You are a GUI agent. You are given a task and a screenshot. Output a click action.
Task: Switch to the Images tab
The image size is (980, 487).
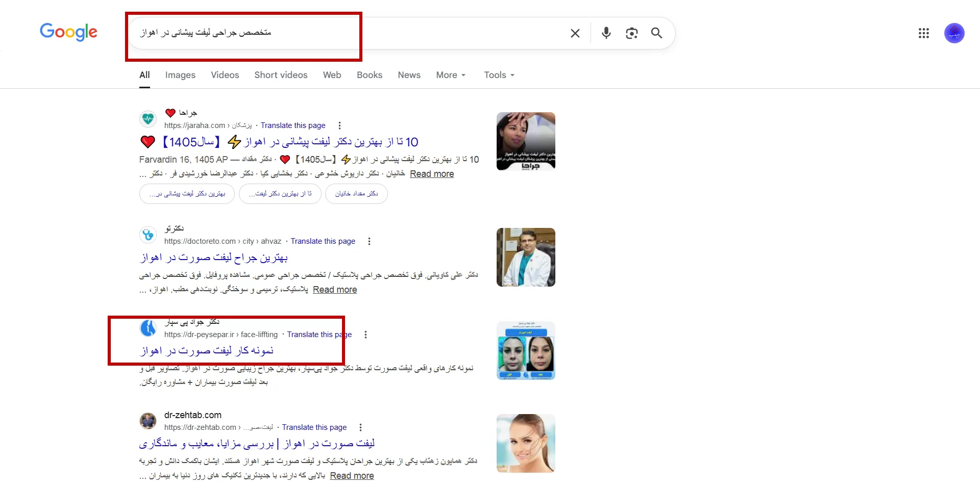(180, 75)
